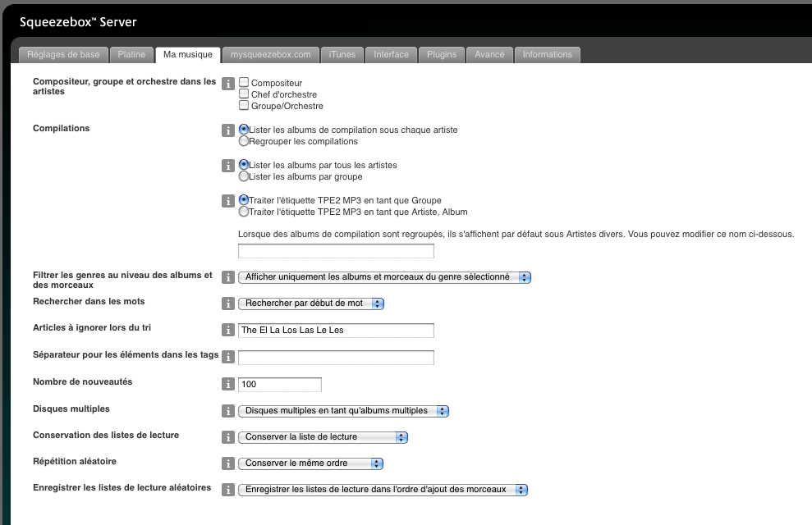Go to the Avancé tab
812x525 pixels.
click(489, 55)
